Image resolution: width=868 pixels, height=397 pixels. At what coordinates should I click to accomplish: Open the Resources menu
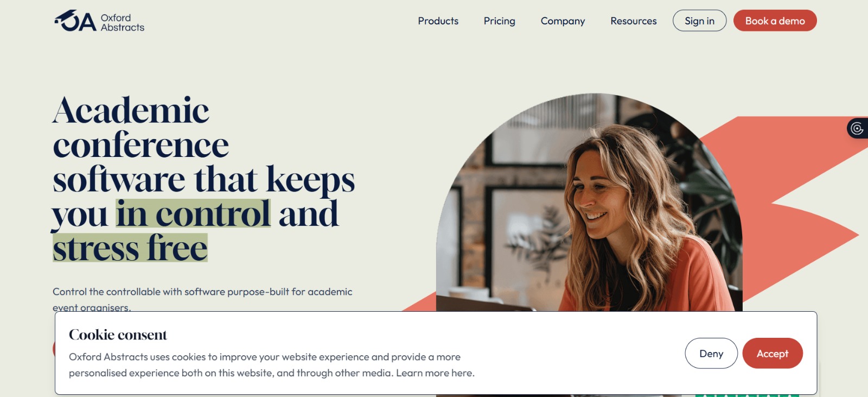coord(633,21)
